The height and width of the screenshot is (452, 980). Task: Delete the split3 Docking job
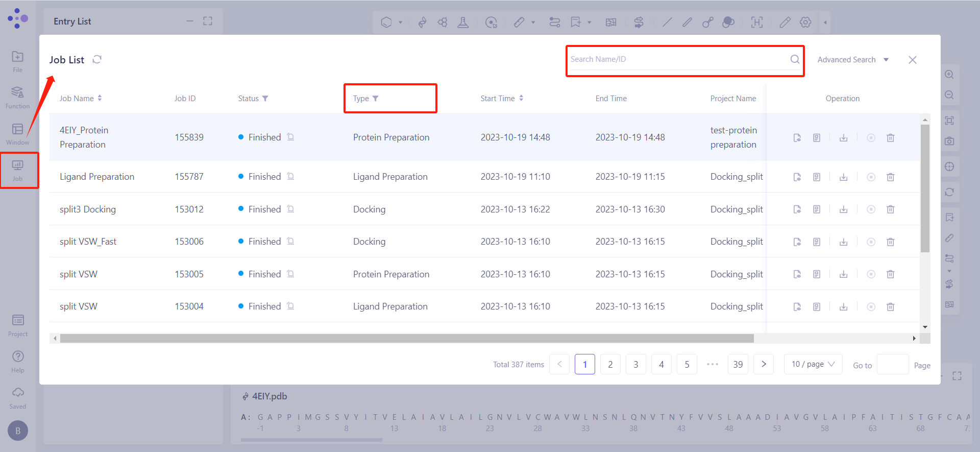click(890, 209)
